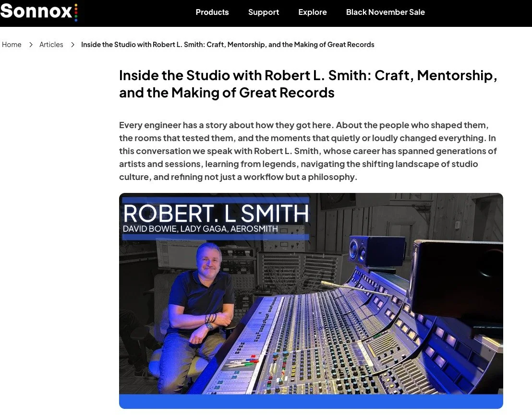
Task: Open the Robert L Smith studio photo
Action: [x=311, y=301]
